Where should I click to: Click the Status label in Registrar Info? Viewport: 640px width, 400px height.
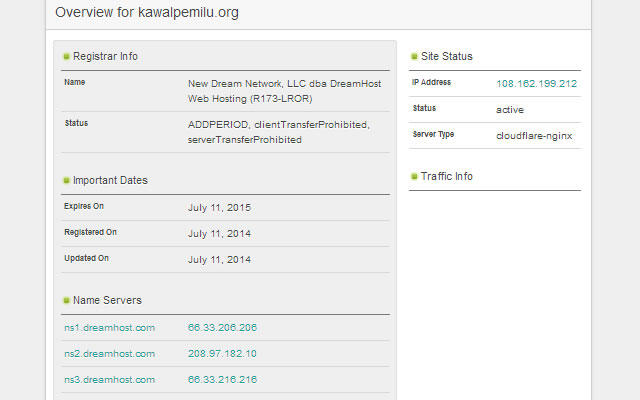76,123
